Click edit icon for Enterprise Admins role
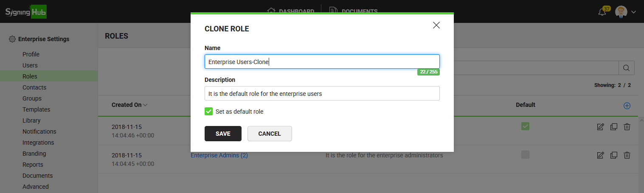 coord(600,155)
